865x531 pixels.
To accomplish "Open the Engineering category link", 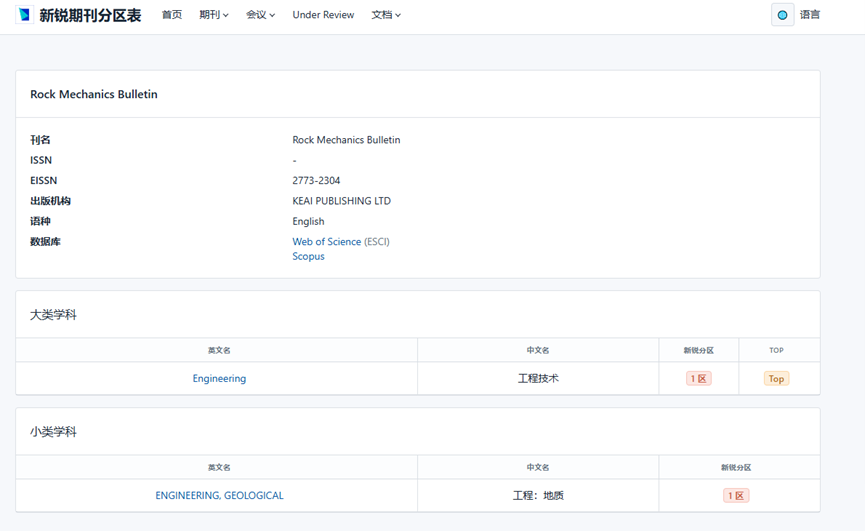I will (219, 379).
